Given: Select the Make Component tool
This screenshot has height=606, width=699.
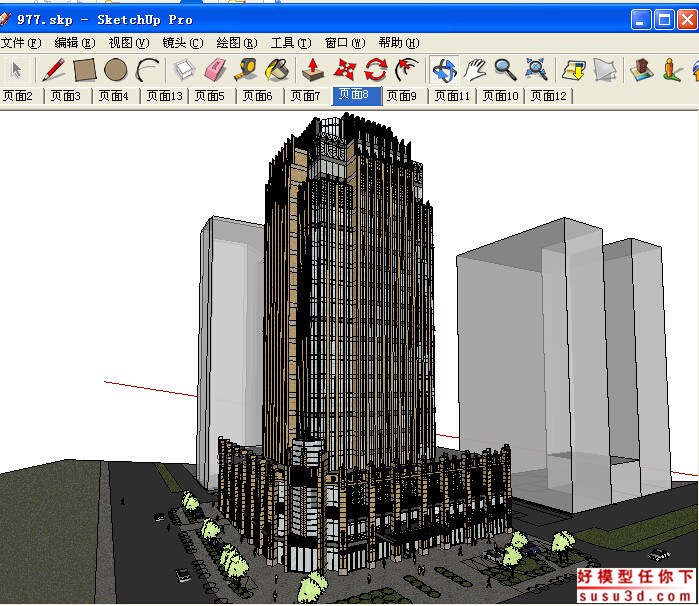Looking at the screenshot, I should pyautogui.click(x=184, y=70).
